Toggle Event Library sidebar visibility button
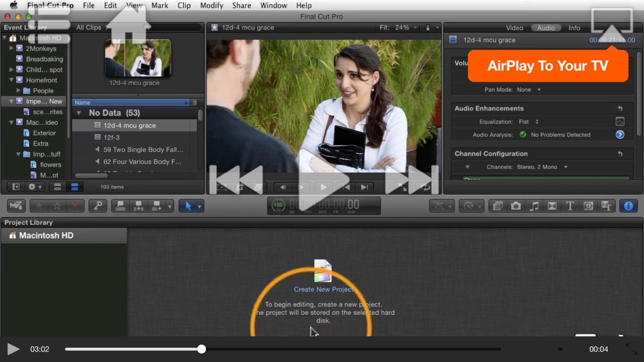 click(16, 187)
